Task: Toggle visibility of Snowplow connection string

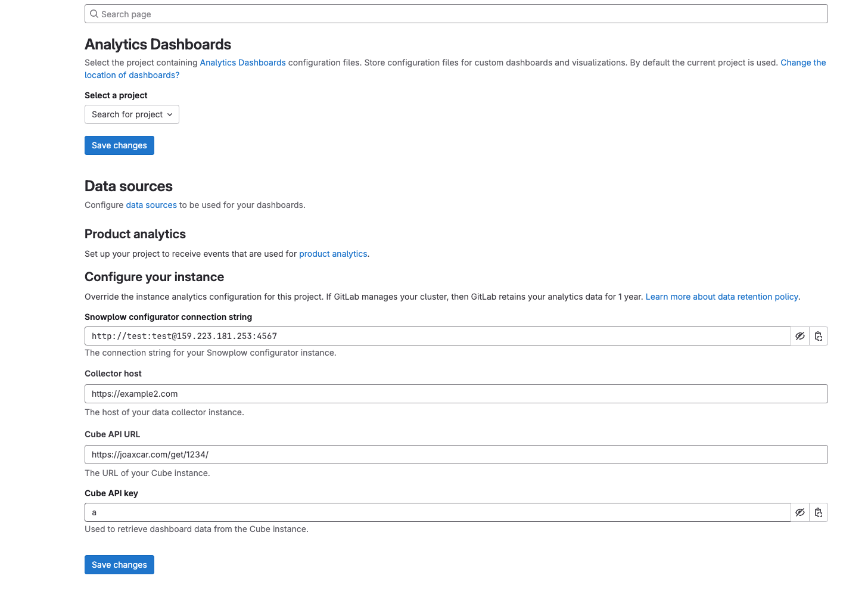Action: (800, 336)
